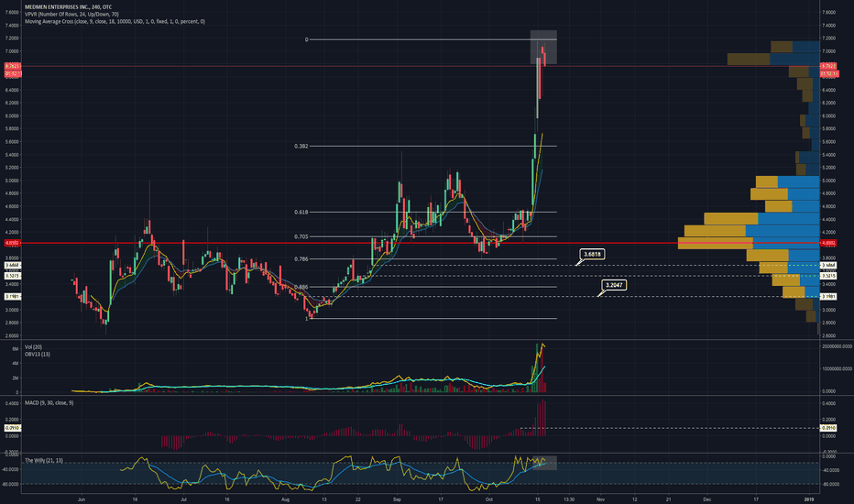Click the Fibonacci 0.705 level label
The width and height of the screenshot is (854, 504).
click(301, 236)
